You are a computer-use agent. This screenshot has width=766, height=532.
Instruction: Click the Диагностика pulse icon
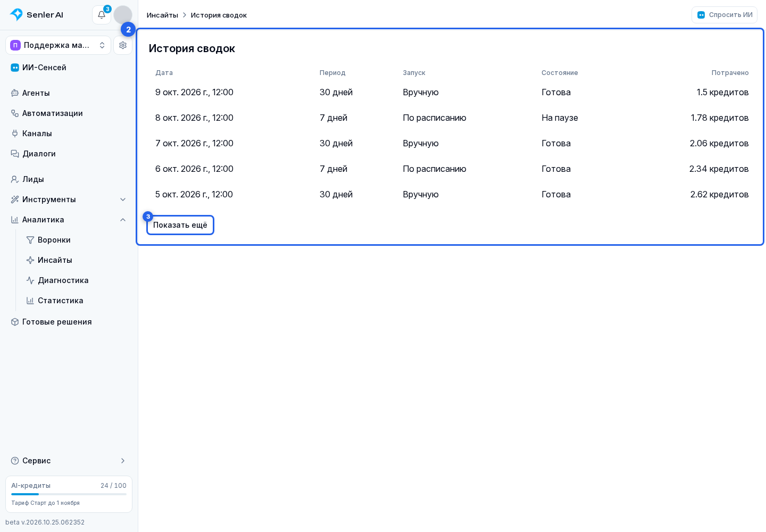tap(30, 280)
